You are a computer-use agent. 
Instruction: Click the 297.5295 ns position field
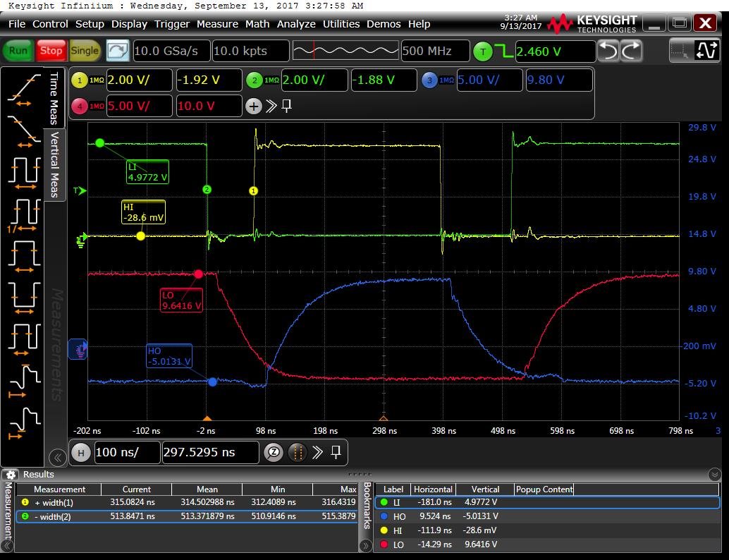(x=210, y=452)
